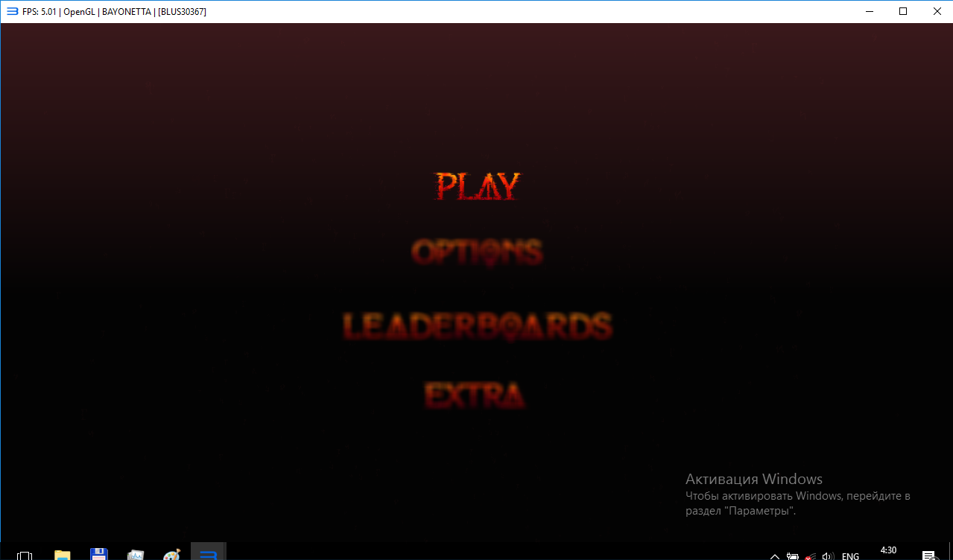Change the ENG input language
The height and width of the screenshot is (560, 953).
(851, 556)
